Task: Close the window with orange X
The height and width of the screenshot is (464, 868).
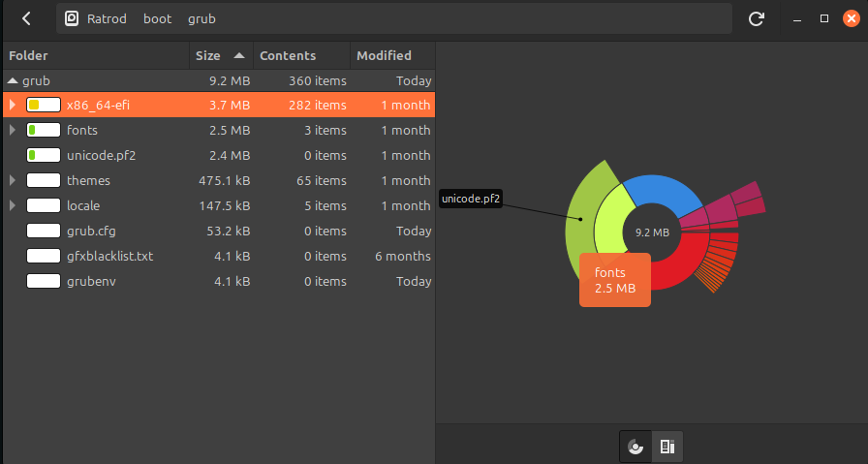Action: (x=852, y=18)
